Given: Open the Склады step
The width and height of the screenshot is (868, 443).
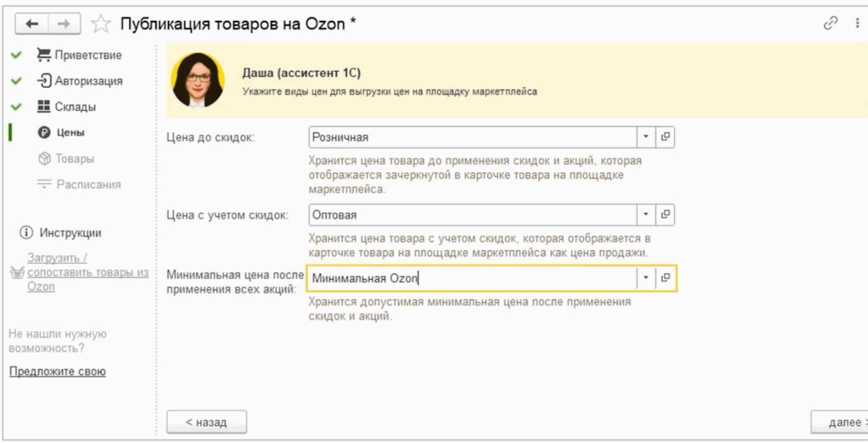Looking at the screenshot, I should (75, 106).
